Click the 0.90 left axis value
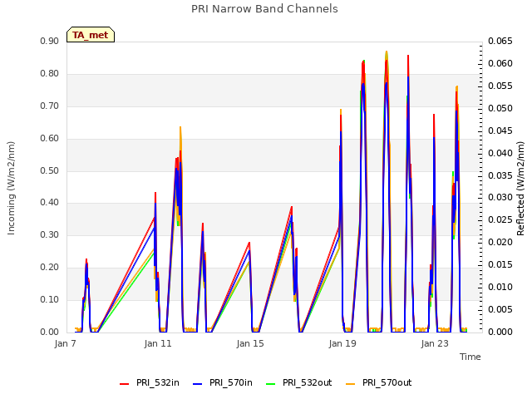 click(x=49, y=41)
